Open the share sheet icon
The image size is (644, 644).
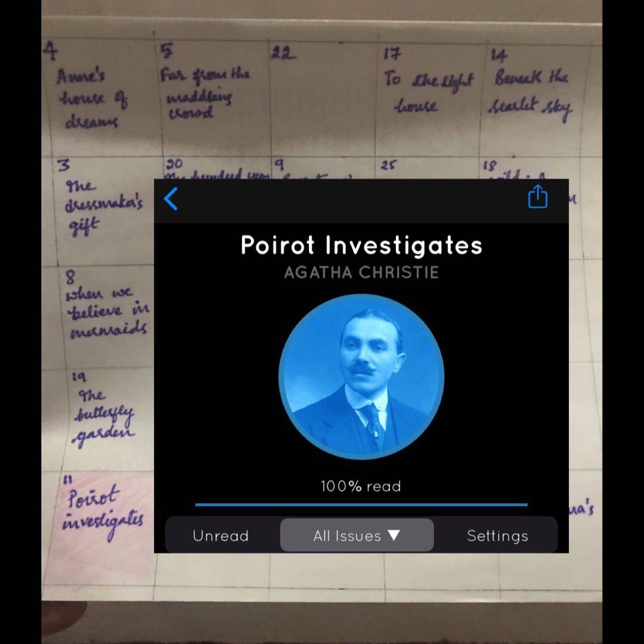pyautogui.click(x=537, y=197)
